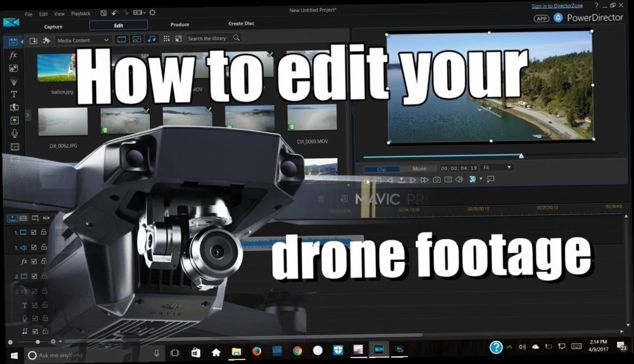Open File Explorer on the taskbar
The image size is (634, 364).
(x=236, y=351)
